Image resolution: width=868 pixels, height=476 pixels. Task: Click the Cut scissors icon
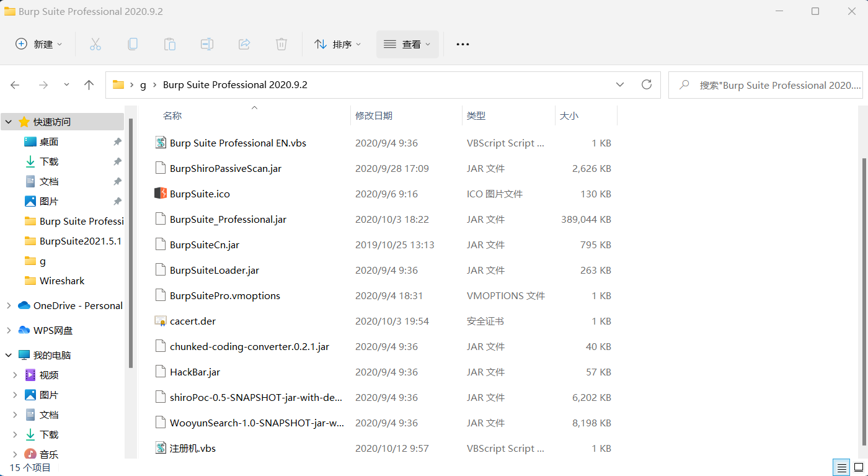95,44
